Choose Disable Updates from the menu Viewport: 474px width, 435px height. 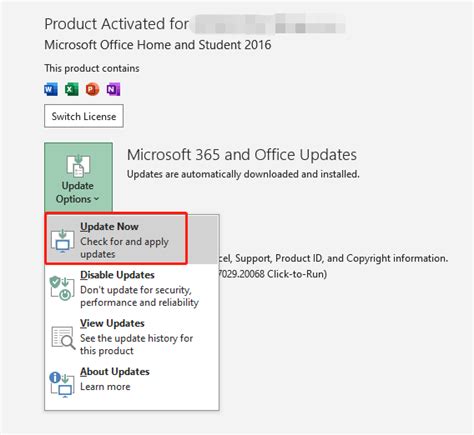pyautogui.click(x=132, y=288)
